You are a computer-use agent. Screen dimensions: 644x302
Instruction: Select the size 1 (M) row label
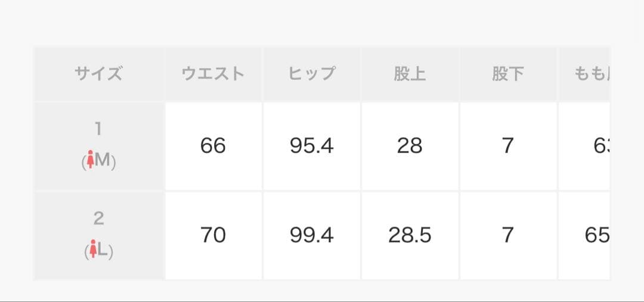(99, 146)
